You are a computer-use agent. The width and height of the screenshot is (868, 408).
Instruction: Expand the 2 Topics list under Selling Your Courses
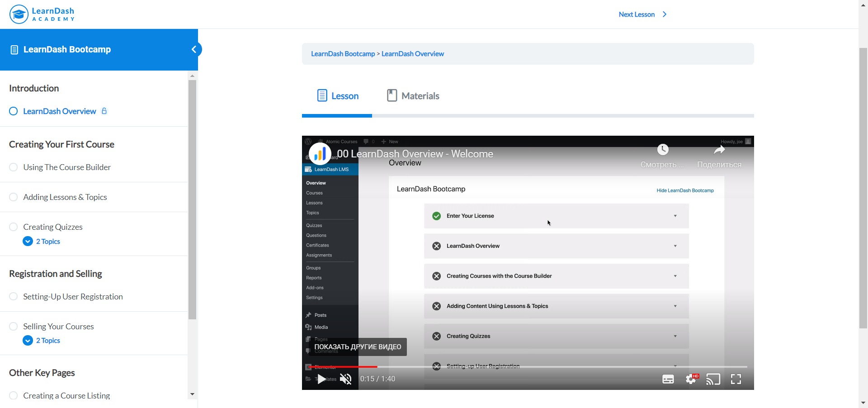click(x=42, y=341)
